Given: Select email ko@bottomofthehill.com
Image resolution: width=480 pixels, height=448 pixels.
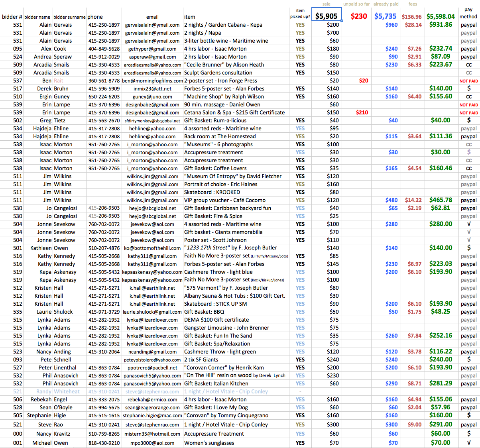Looking at the screenshot, I should coord(152,248).
